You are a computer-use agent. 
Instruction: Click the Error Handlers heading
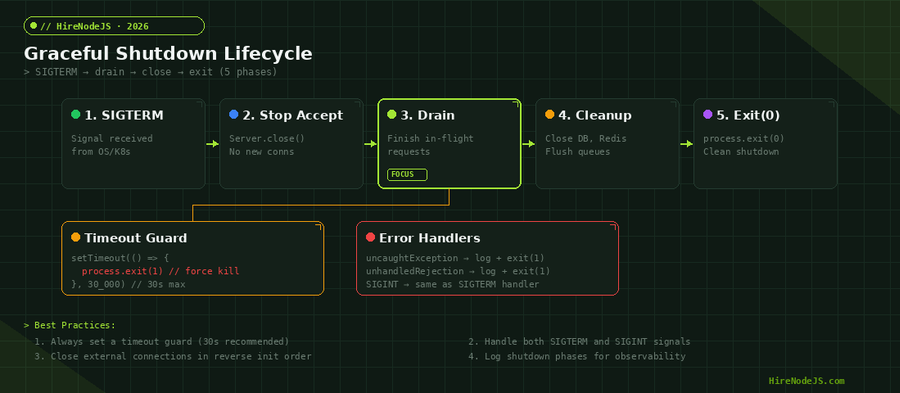click(430, 238)
